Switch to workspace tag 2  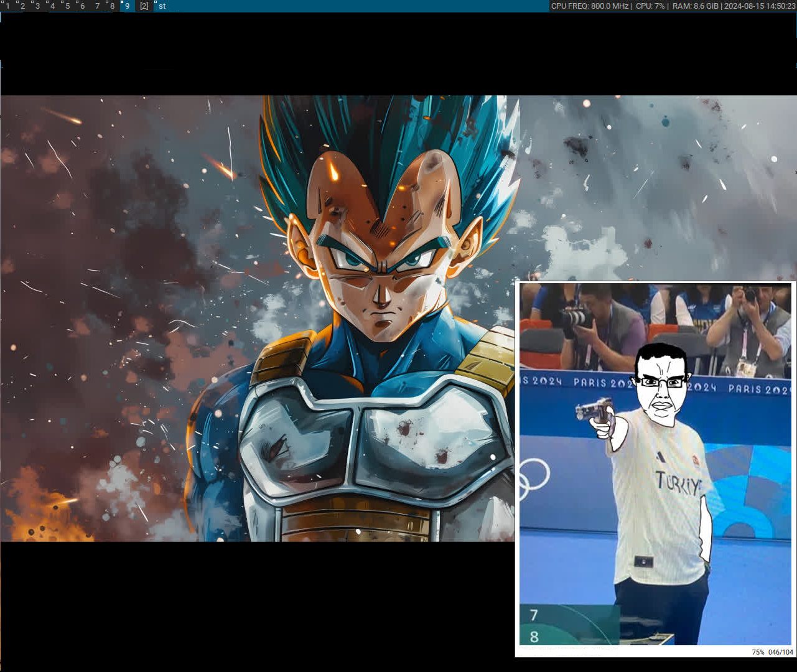(x=22, y=6)
